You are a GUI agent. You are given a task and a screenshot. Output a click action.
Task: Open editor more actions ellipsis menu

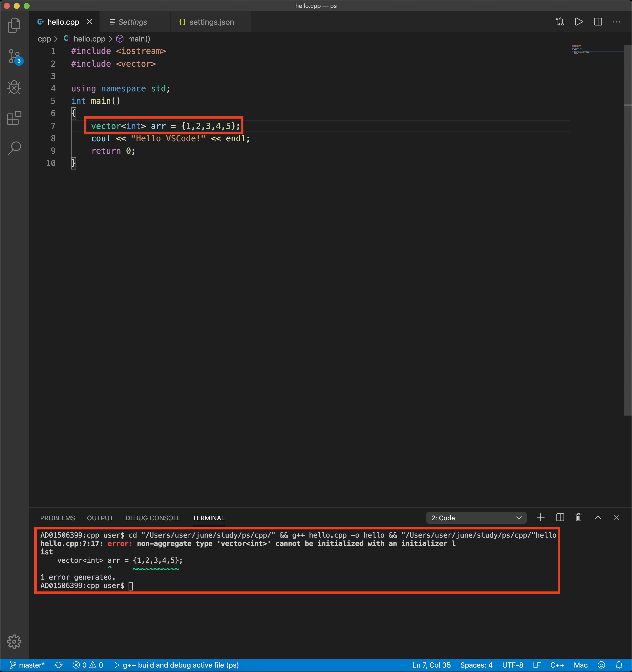coord(616,22)
